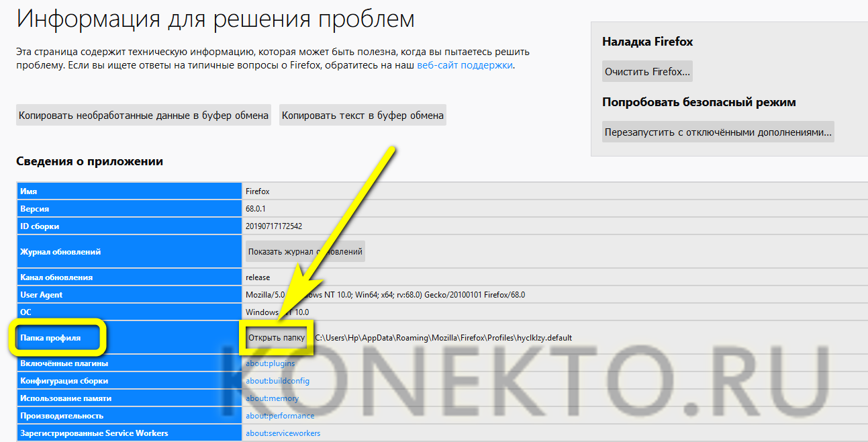Open the about:performance link
The image size is (868, 442).
(x=280, y=416)
